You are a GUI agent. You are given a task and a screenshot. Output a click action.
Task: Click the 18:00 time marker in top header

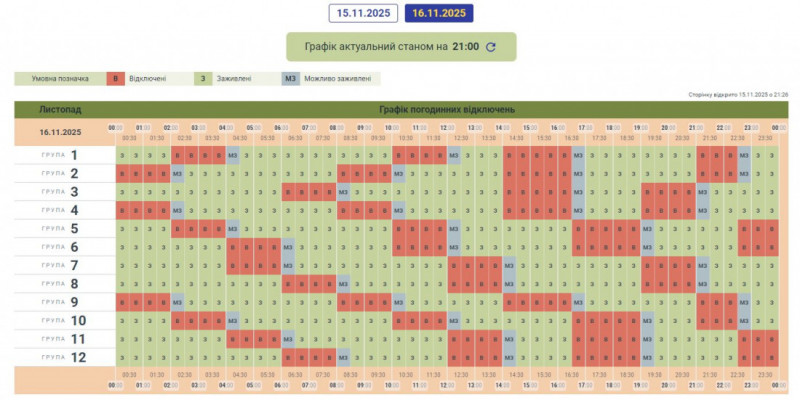tap(612, 128)
